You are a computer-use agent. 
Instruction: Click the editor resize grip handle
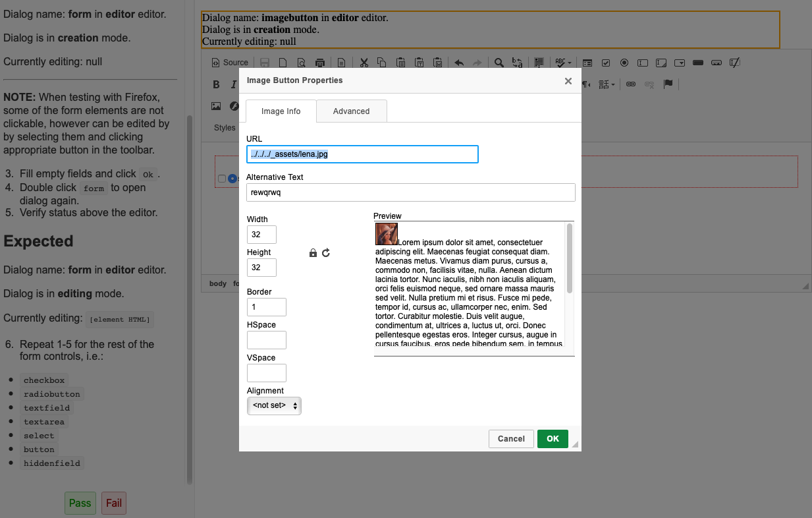(x=805, y=285)
